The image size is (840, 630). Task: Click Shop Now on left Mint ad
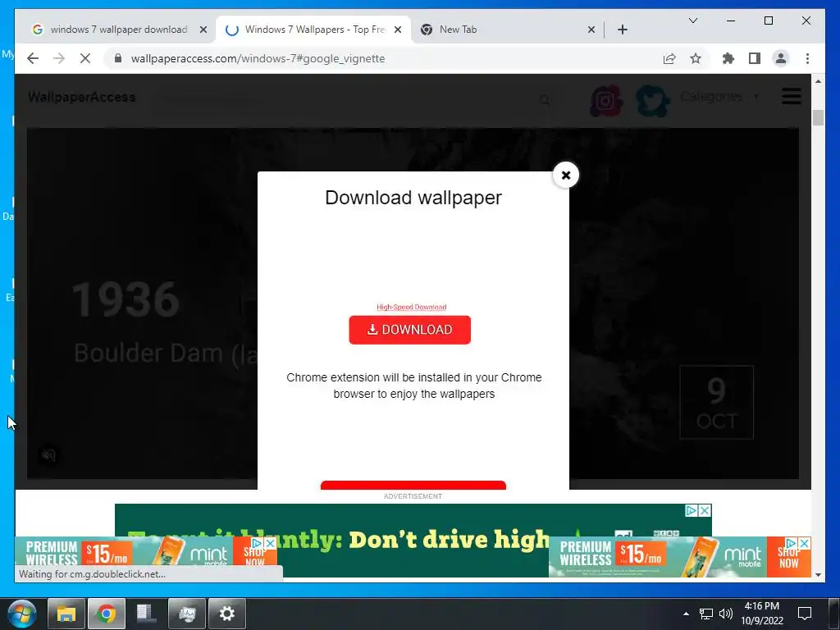(254, 557)
